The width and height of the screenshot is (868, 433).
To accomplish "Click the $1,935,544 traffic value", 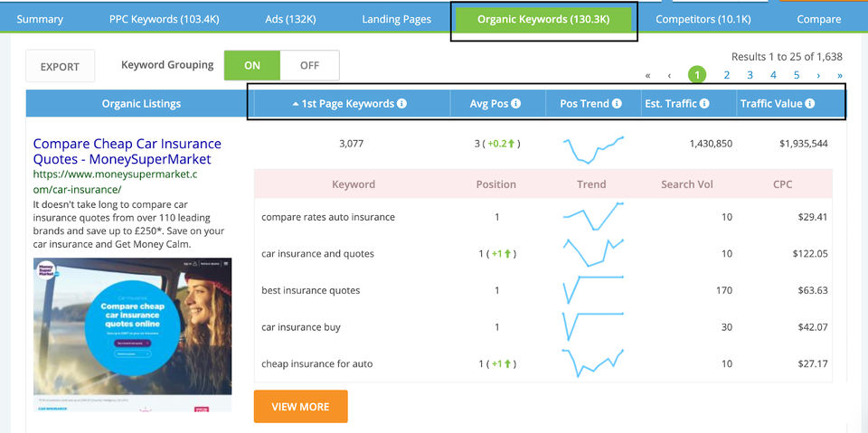I will tap(804, 144).
